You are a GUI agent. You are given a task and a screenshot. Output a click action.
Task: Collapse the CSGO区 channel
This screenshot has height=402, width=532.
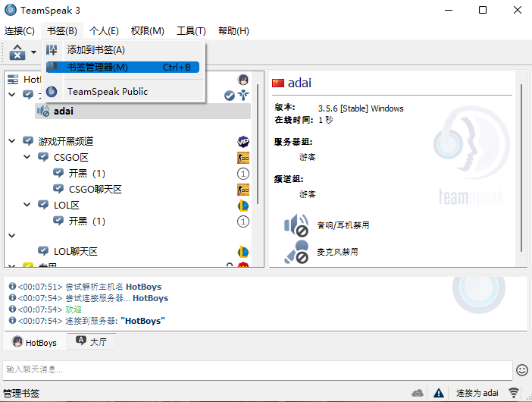tap(27, 157)
